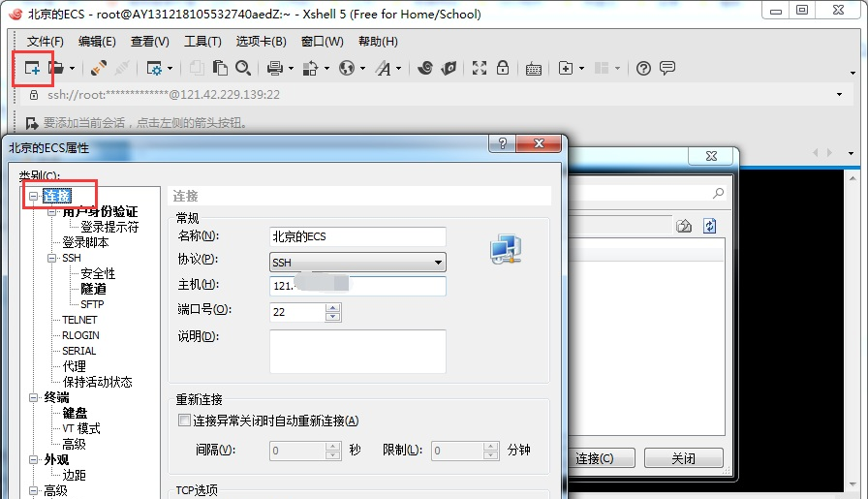This screenshot has width=868, height=499.
Task: Select SFTP tree item
Action: click(92, 304)
